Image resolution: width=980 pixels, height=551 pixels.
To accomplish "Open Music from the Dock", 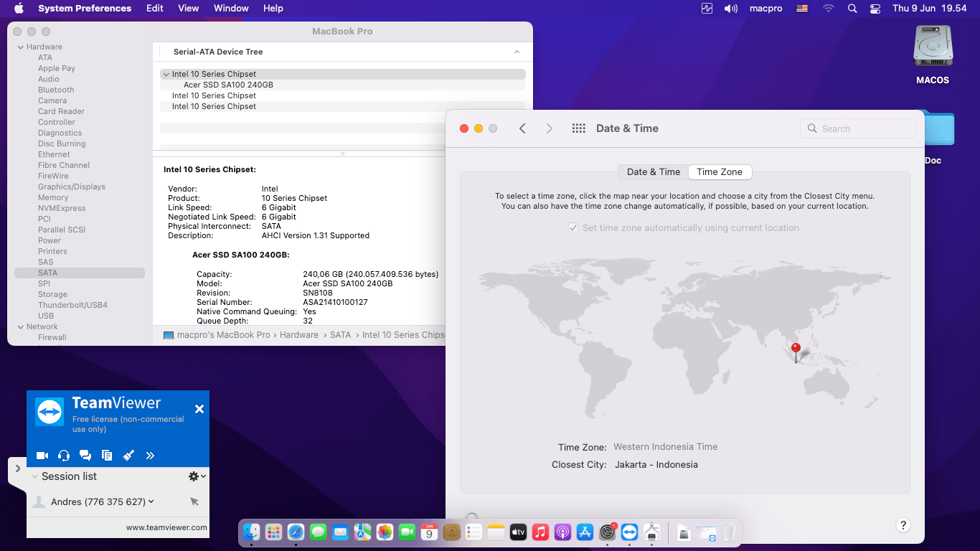I will pyautogui.click(x=541, y=532).
